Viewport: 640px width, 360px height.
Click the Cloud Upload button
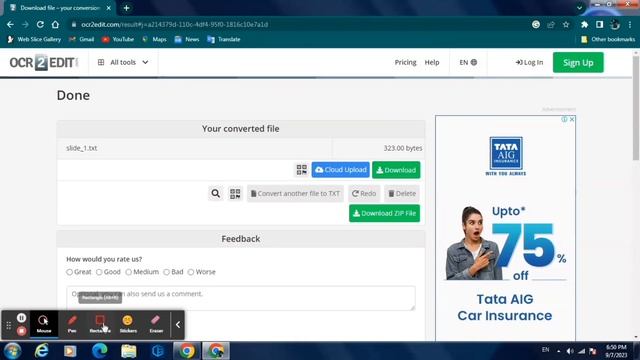341,170
